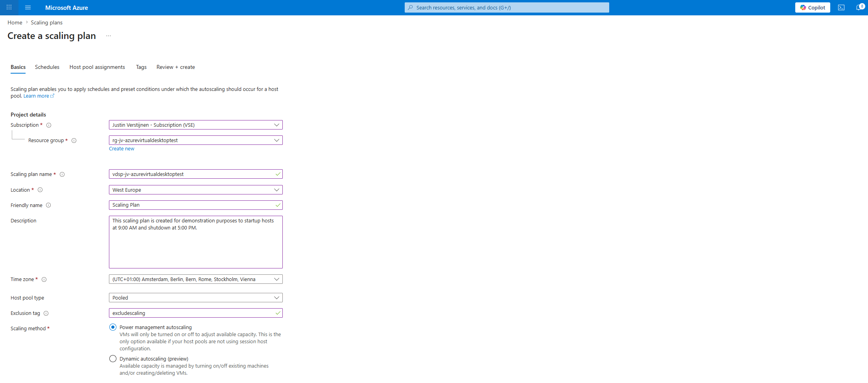868x383 pixels.
Task: Expand the Host pool type dropdown
Action: (x=196, y=298)
